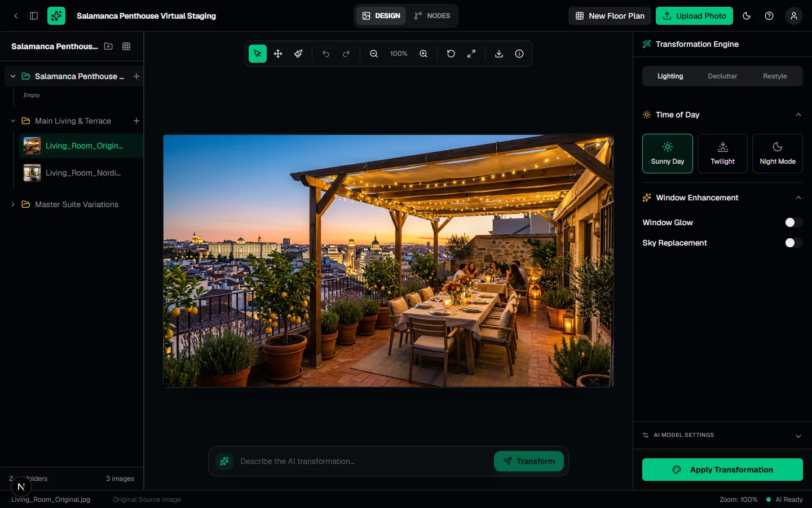The image size is (812, 508).
Task: Expand Master Suite Variations folder
Action: tap(13, 204)
